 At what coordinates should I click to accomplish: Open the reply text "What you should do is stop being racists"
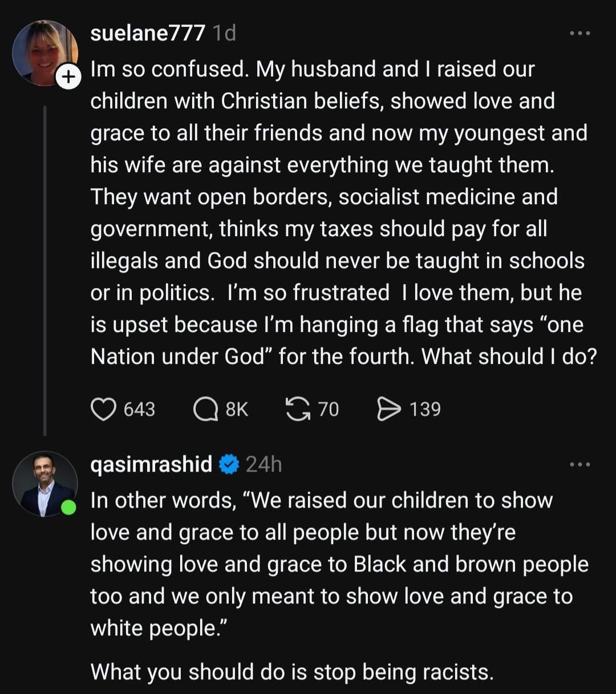coord(291,672)
